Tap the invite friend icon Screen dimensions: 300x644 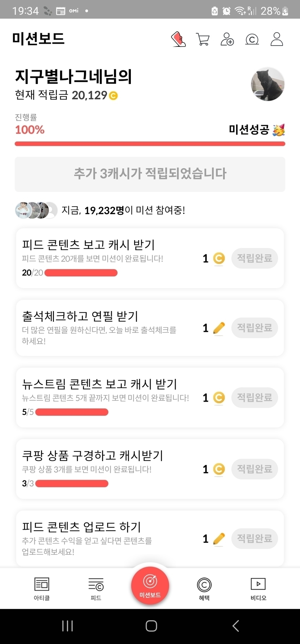point(227,39)
